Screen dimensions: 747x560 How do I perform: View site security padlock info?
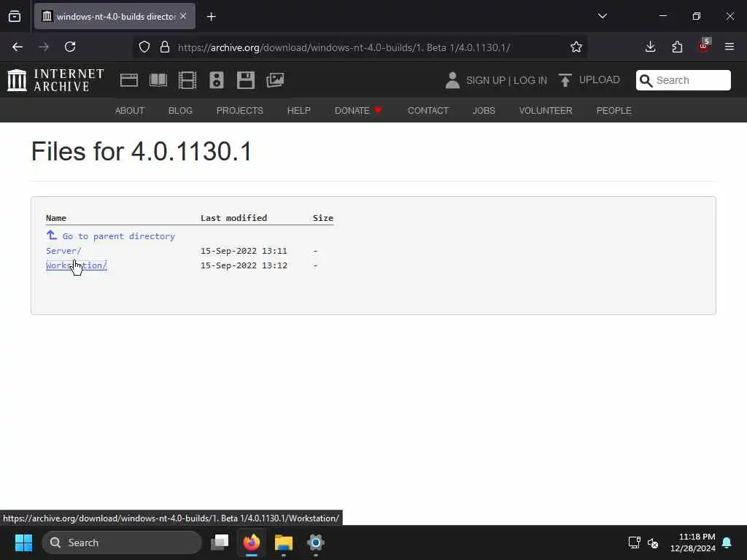(x=165, y=47)
